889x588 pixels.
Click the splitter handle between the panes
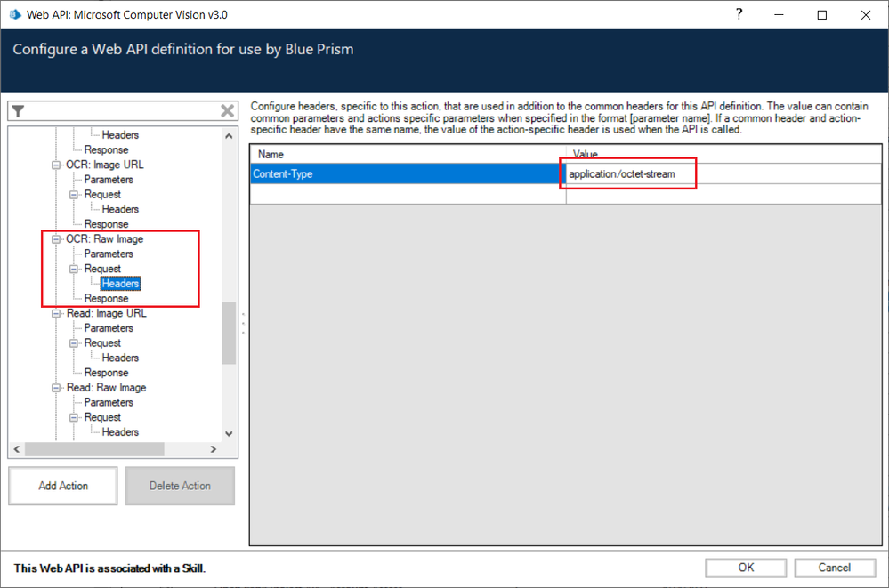(243, 323)
